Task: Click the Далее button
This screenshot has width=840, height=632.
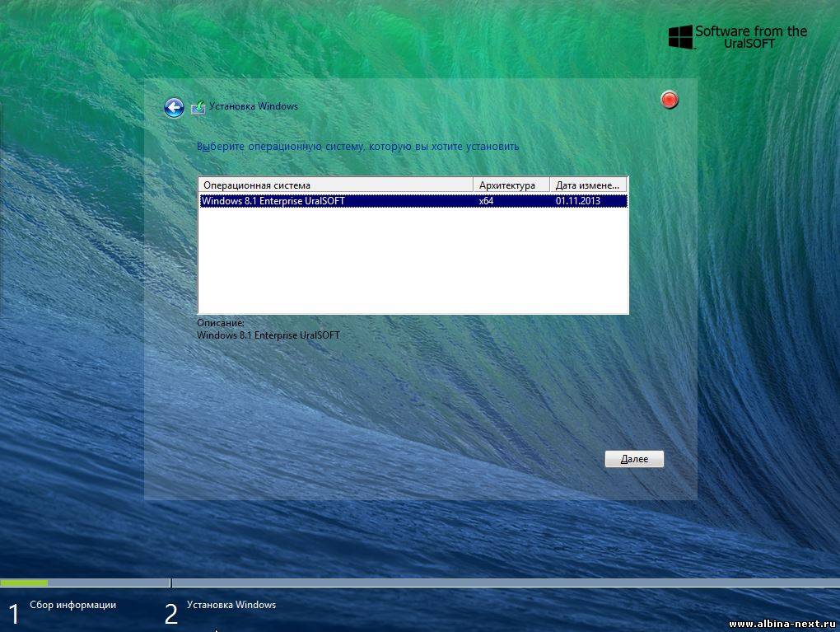Action: click(634, 459)
